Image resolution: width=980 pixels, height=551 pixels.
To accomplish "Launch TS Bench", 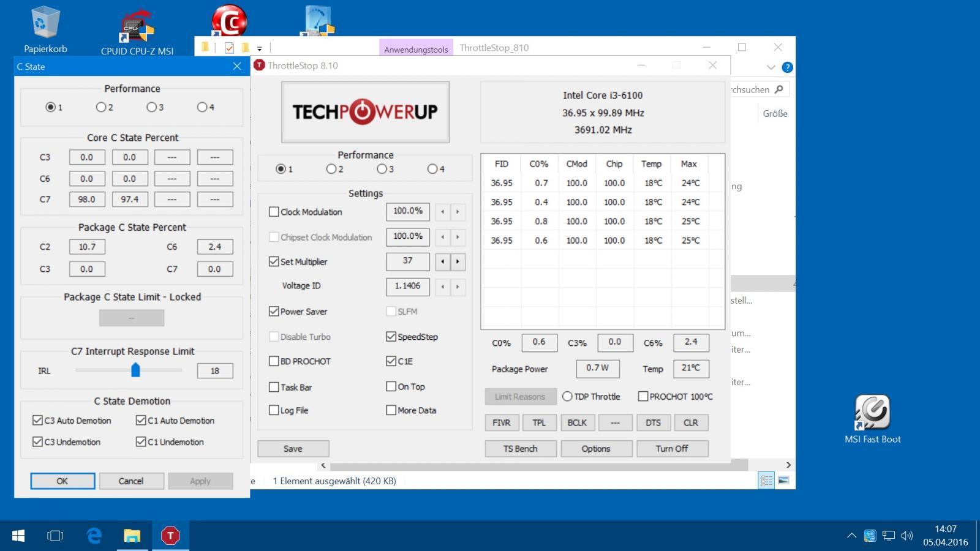I will click(x=521, y=449).
